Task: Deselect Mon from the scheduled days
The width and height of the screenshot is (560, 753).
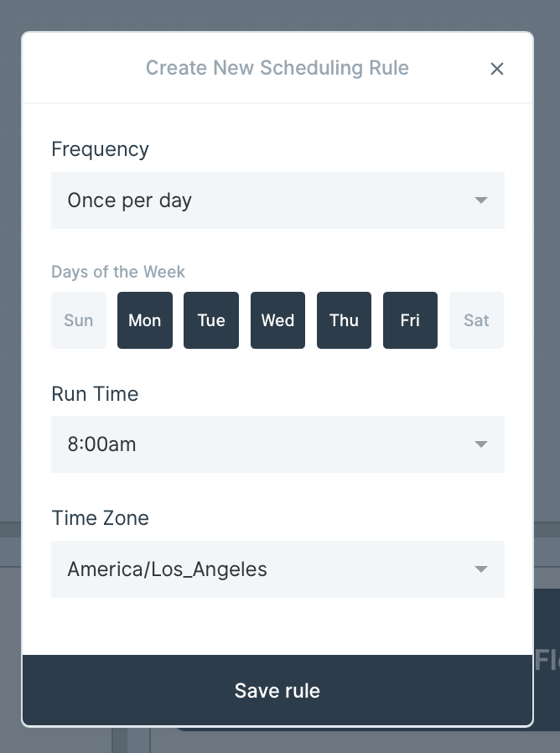Action: pos(145,320)
